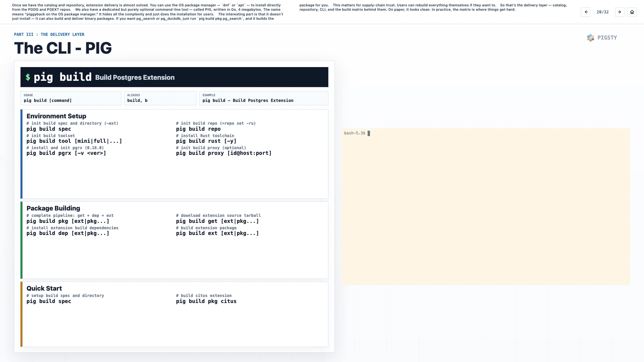Click command 'pig build dep [ext|pkg...]'
Screen dimensions: 644x362
pos(68,233)
